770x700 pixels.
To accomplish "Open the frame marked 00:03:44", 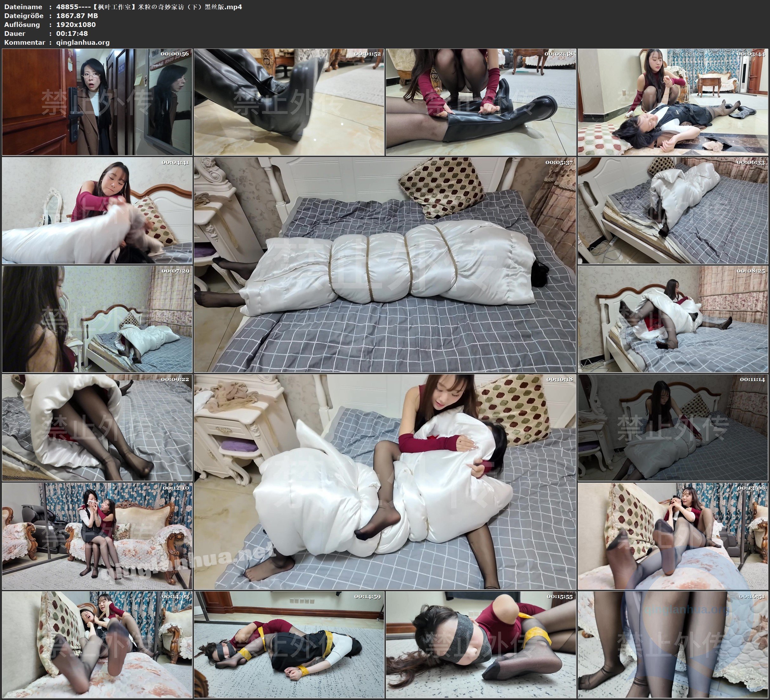I will coord(673,102).
